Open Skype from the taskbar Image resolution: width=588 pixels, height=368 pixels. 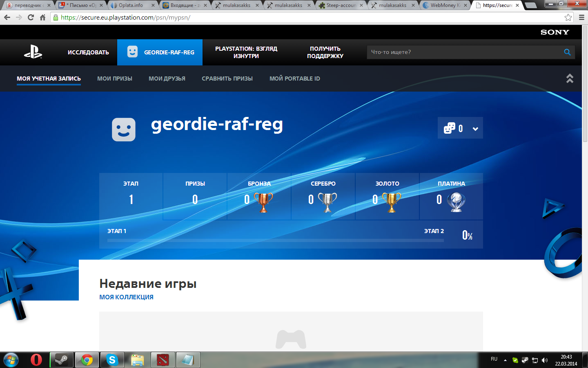(x=112, y=360)
